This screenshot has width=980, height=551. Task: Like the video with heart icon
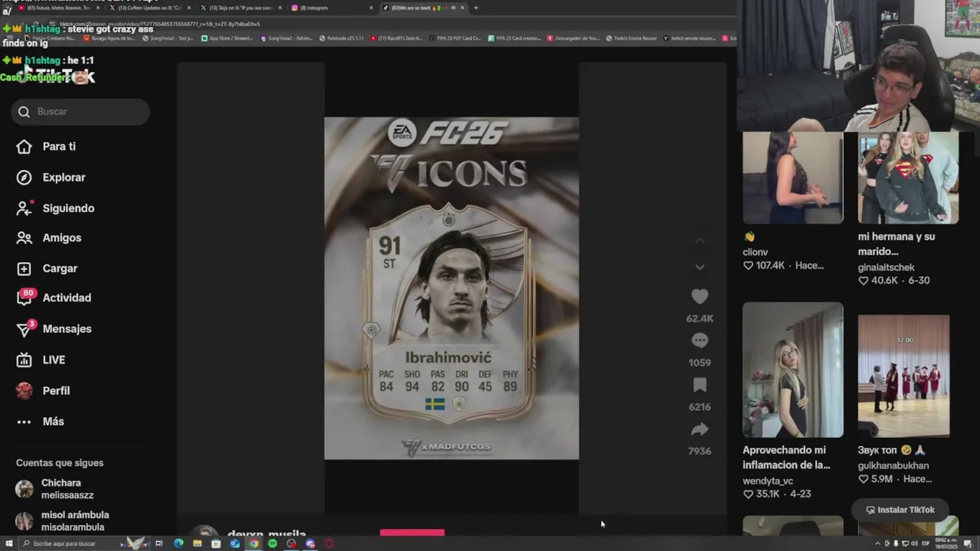click(700, 297)
